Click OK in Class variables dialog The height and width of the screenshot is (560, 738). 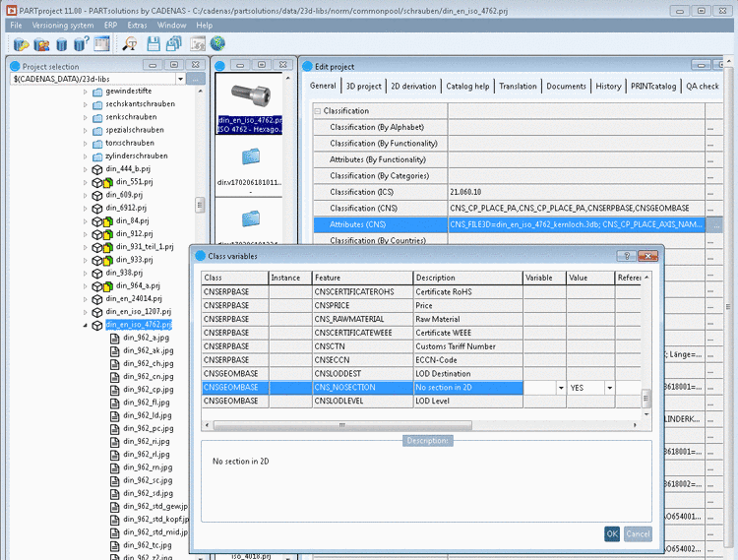tap(612, 533)
